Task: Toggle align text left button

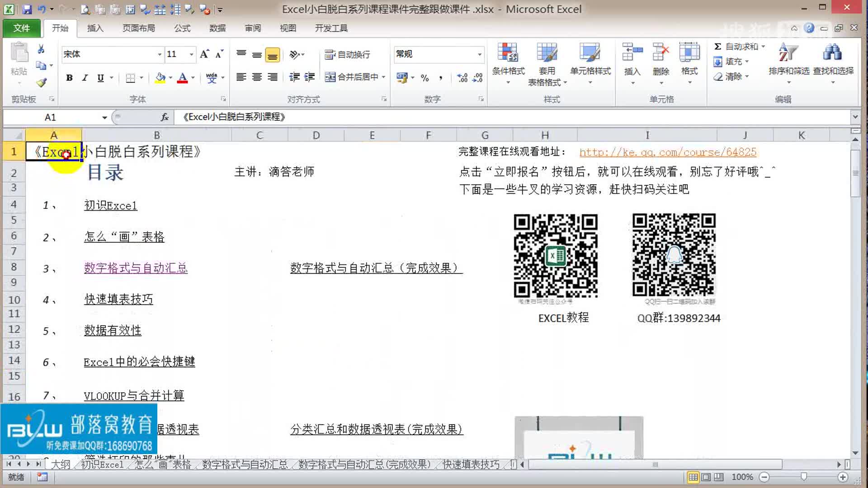Action: pos(241,77)
